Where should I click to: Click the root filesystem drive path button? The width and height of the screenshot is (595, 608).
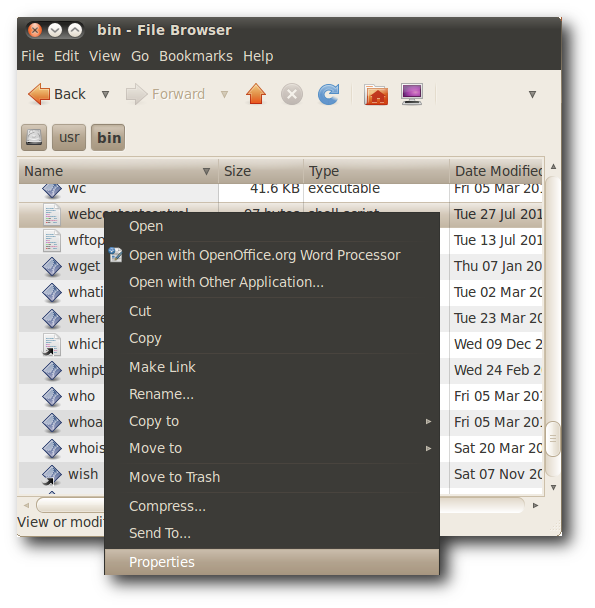pos(34,137)
